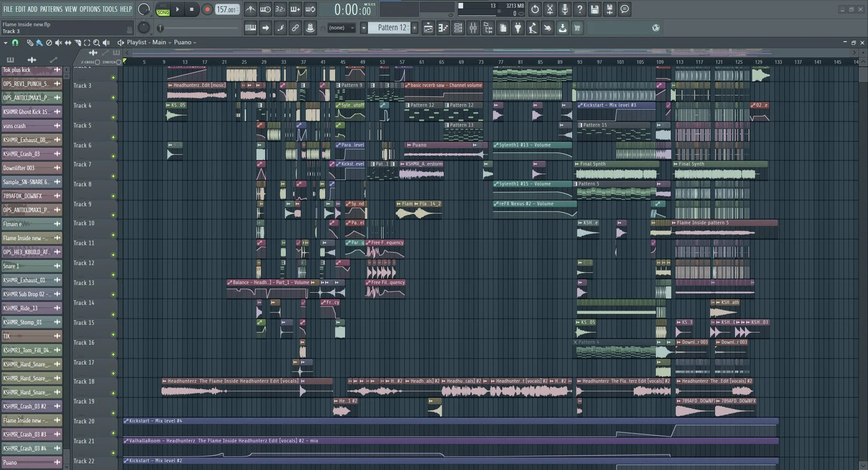Viewport: 868px width, 470px height.
Task: Open the Piano roll icon
Action: point(444,28)
